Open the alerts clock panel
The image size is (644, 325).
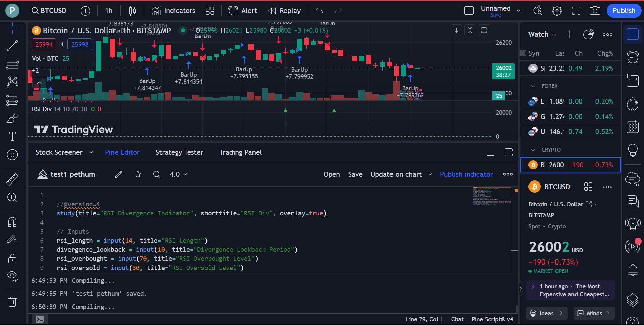pos(633,57)
